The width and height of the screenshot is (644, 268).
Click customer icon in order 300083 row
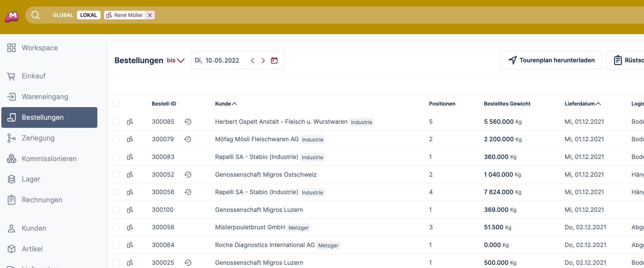point(130,157)
